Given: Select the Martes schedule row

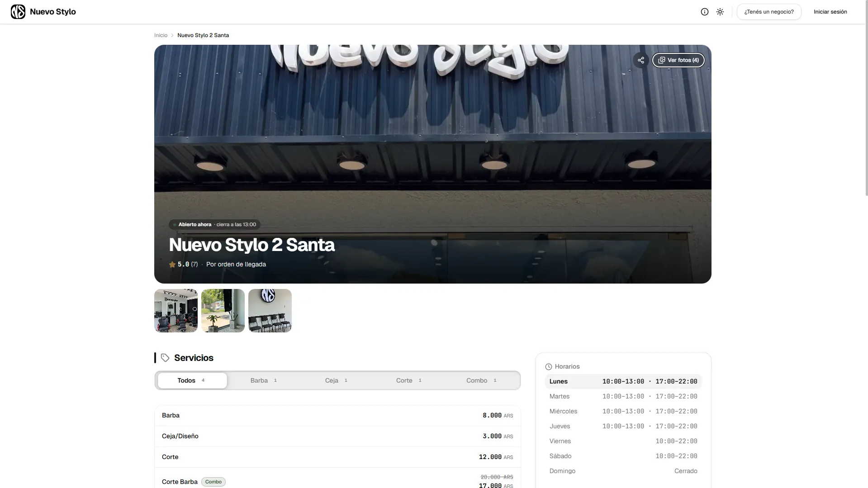Looking at the screenshot, I should pos(623,396).
